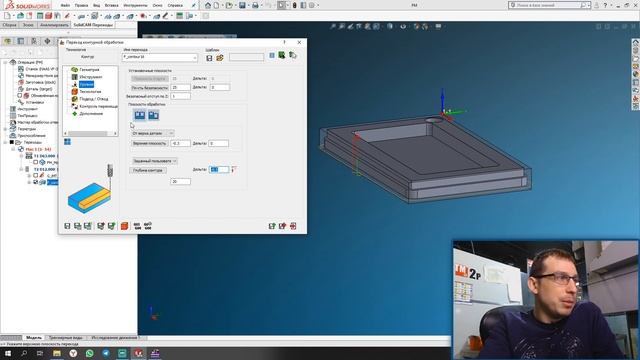Click the Open file icon in top toolbar
This screenshot has height=360, width=640.
point(229,5)
